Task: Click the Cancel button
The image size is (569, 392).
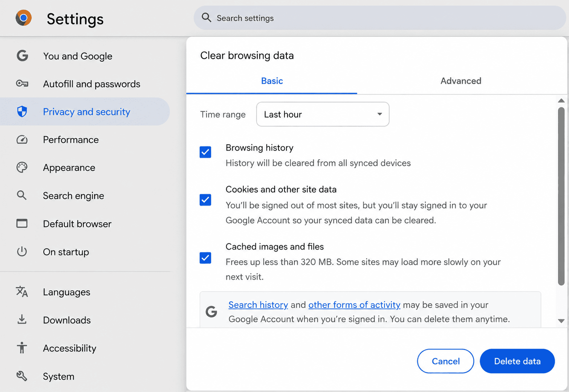Action: tap(445, 361)
